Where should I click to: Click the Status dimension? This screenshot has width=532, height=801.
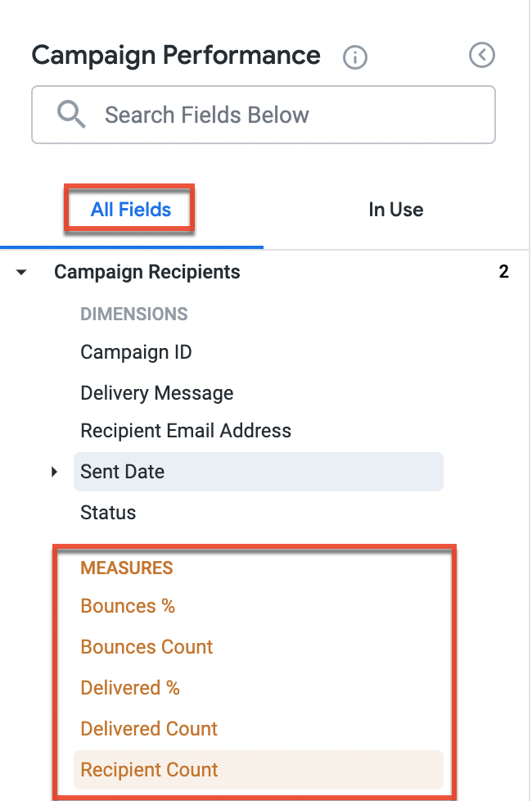107,512
